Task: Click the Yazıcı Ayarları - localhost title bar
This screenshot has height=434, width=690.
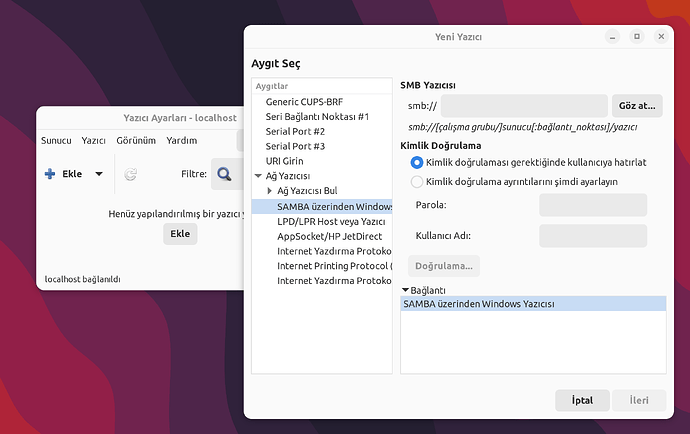Action: tap(180, 118)
